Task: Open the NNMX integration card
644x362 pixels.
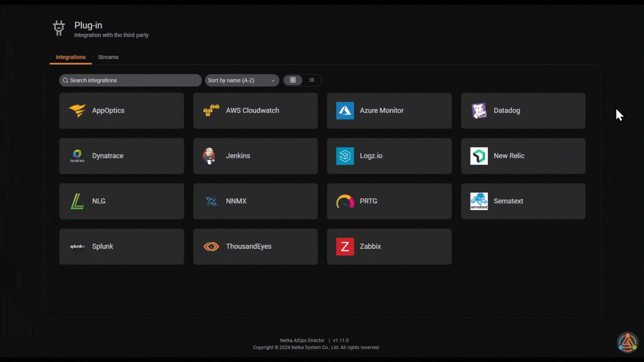Action: coord(255,201)
